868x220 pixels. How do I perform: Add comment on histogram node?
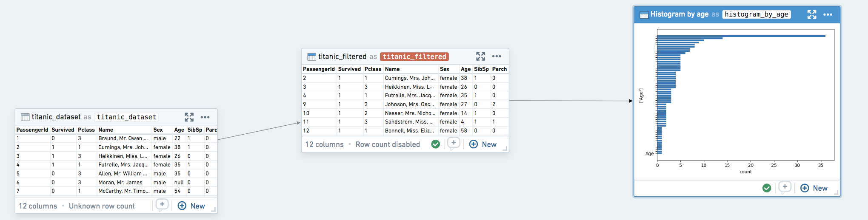(x=785, y=187)
